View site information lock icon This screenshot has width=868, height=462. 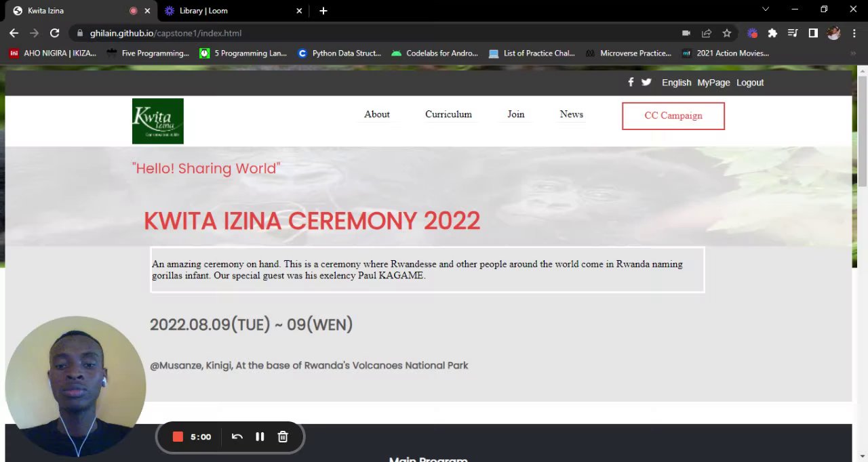point(80,33)
